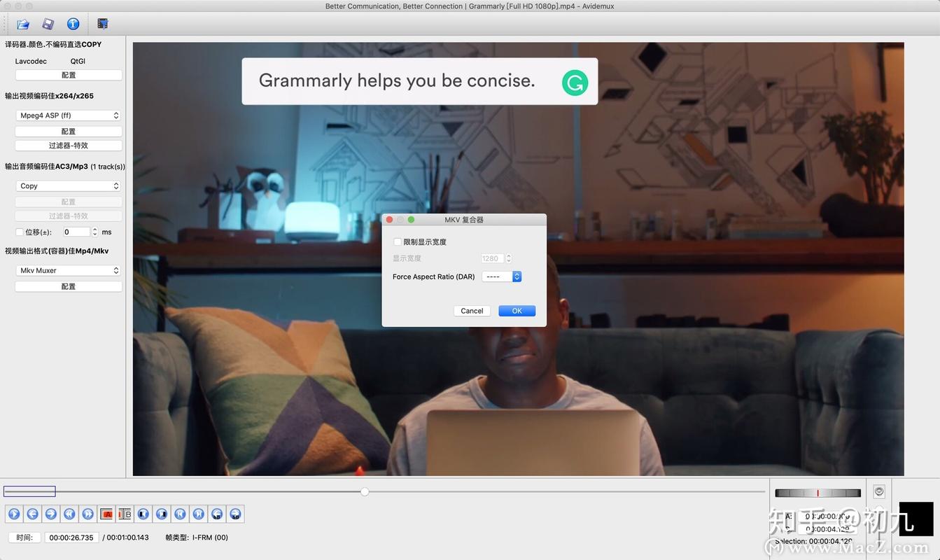Open the Mpeg4 ASP (ff) video codec dropdown
This screenshot has height=560, width=940.
69,115
